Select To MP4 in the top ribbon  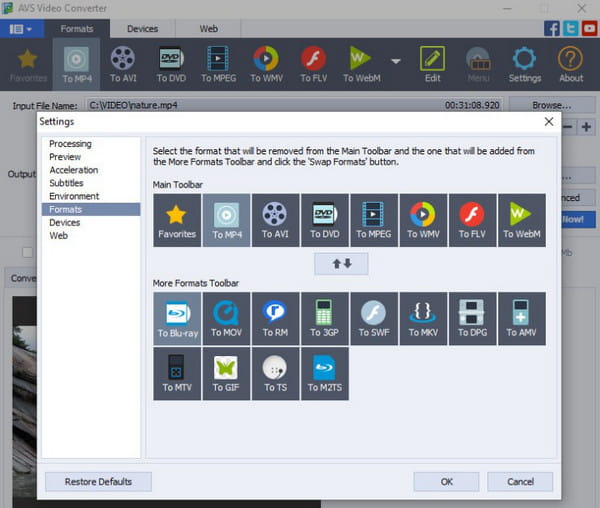pyautogui.click(x=77, y=64)
